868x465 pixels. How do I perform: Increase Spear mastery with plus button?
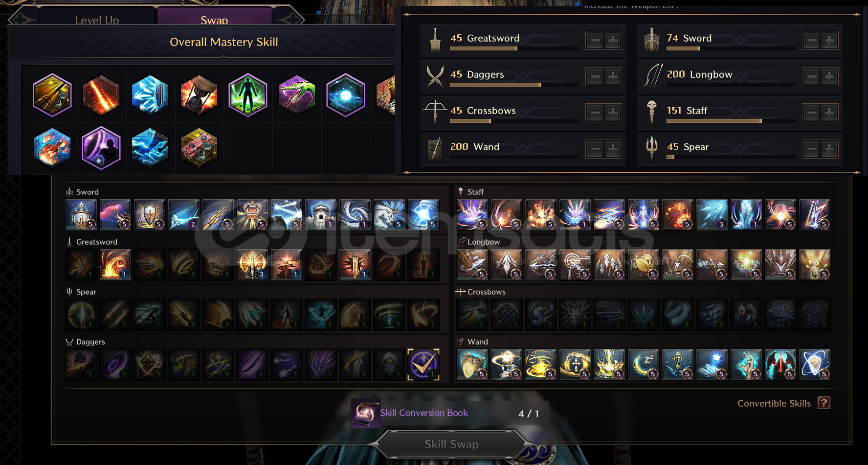pos(829,149)
